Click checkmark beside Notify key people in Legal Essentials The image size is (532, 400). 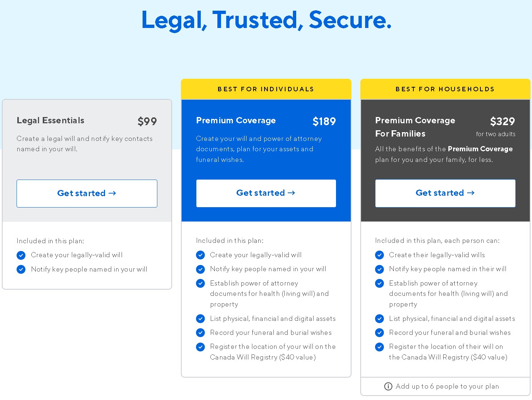[x=21, y=269]
